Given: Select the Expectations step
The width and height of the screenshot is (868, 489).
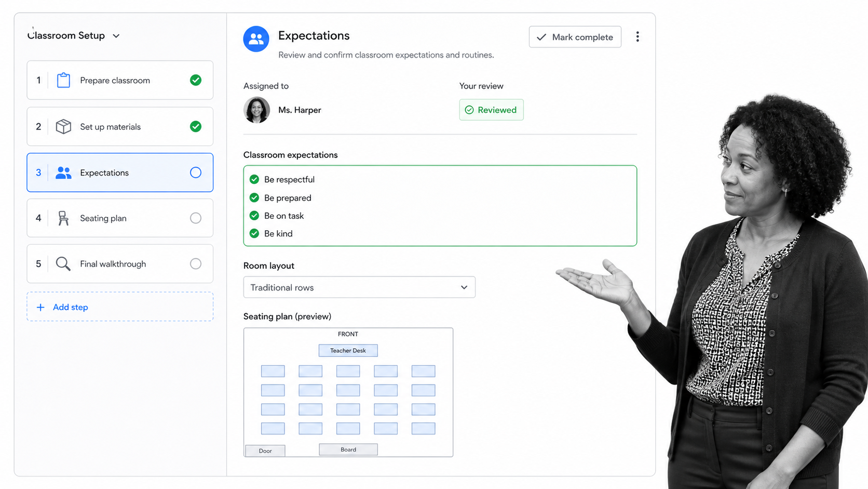Looking at the screenshot, I should (x=120, y=173).
